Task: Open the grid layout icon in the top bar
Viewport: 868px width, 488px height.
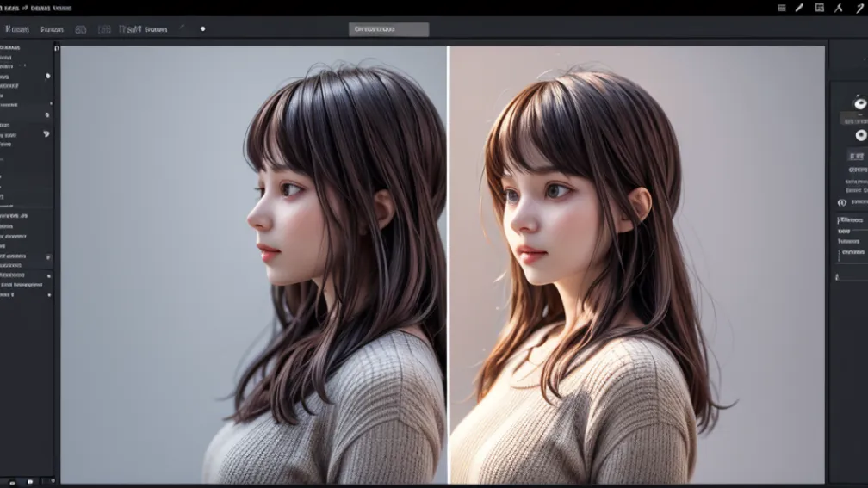Action: coord(819,8)
